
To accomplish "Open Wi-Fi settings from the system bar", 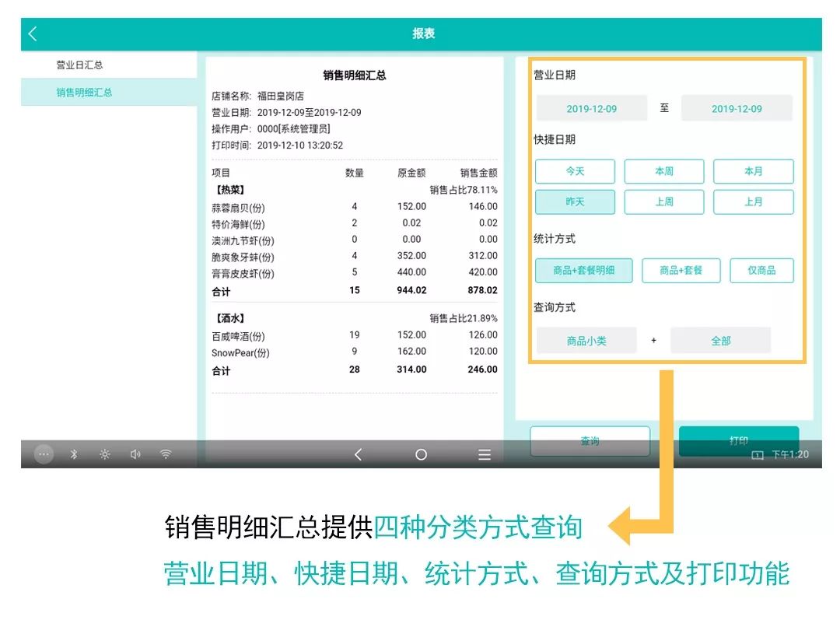I will 166,454.
